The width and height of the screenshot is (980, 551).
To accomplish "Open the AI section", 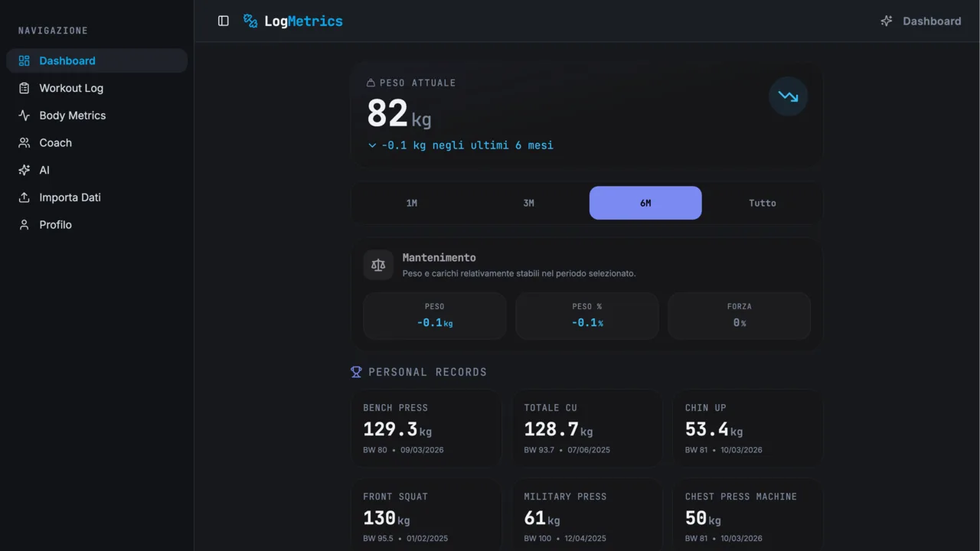I will click(96, 170).
